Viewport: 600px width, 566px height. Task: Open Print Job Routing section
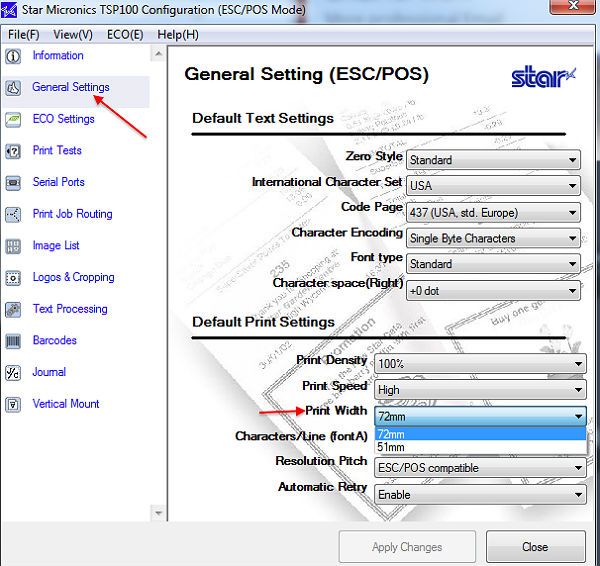[72, 214]
